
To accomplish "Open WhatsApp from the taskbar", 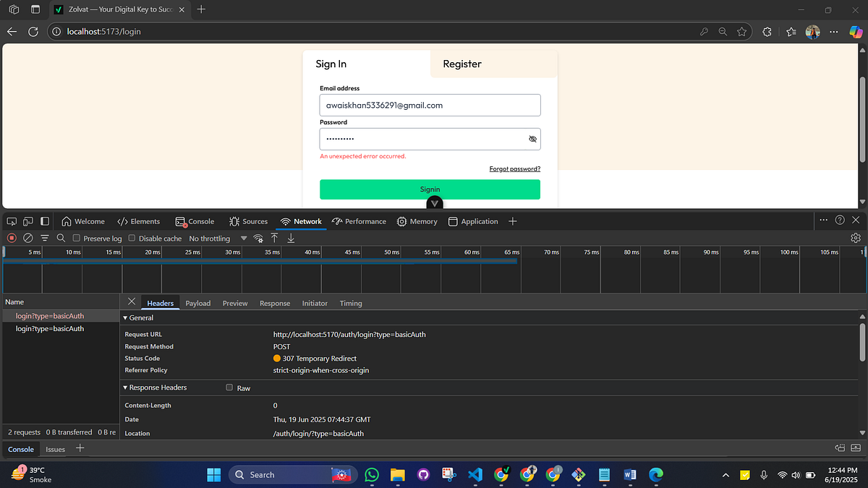I will (x=371, y=475).
